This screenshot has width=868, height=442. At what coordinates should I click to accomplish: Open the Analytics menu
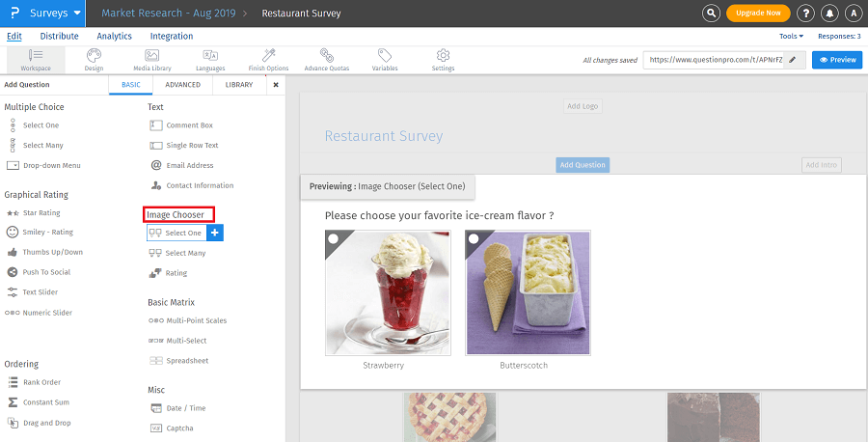pyautogui.click(x=115, y=36)
